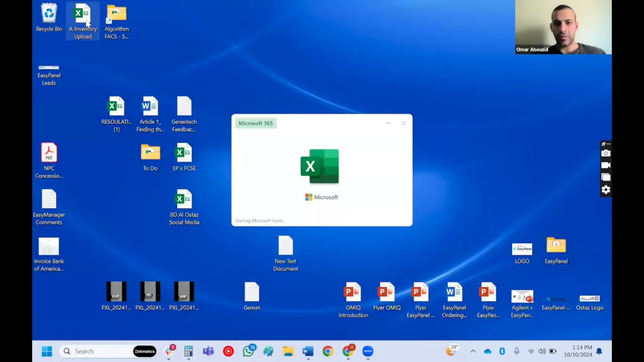Image resolution: width=644 pixels, height=362 pixels.
Task: Click the battery icon in system tray
Action: click(x=552, y=351)
